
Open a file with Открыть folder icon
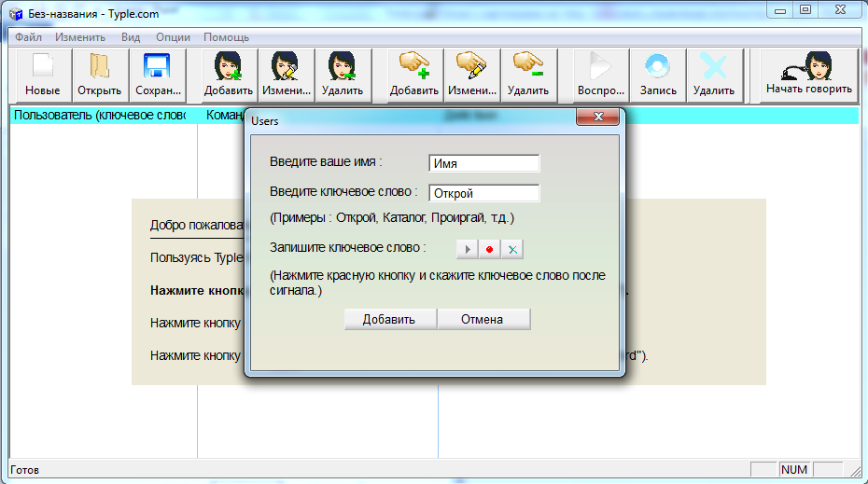[x=99, y=75]
